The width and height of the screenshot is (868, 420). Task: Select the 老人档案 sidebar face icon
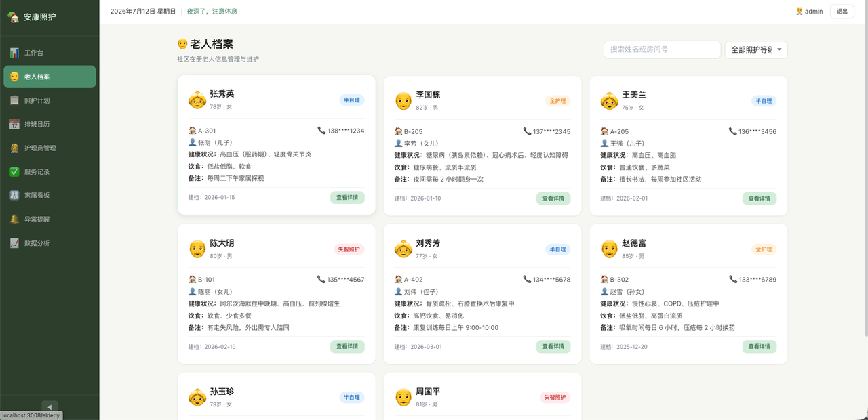(14, 77)
